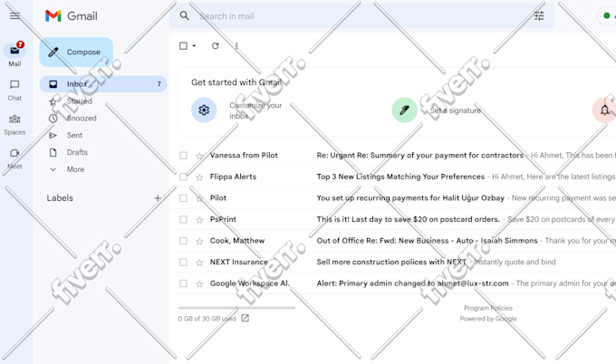This screenshot has height=364, width=616.
Task: Click the Customize your inbox gear icon
Action: tap(204, 110)
